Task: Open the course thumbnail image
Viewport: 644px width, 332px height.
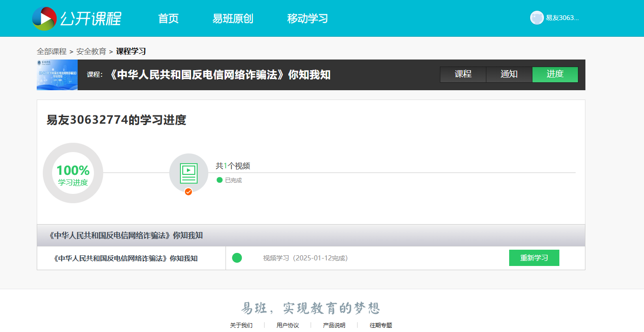Action: [x=57, y=74]
